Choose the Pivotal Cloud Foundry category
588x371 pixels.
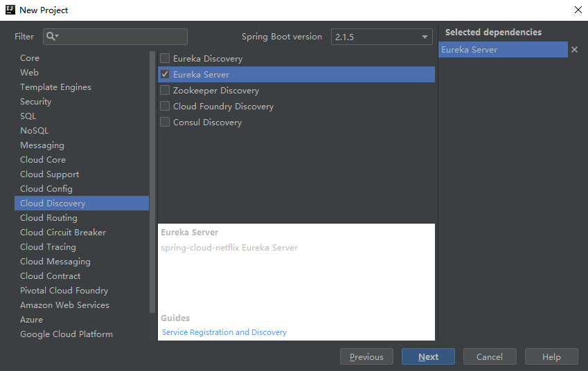tap(82, 291)
